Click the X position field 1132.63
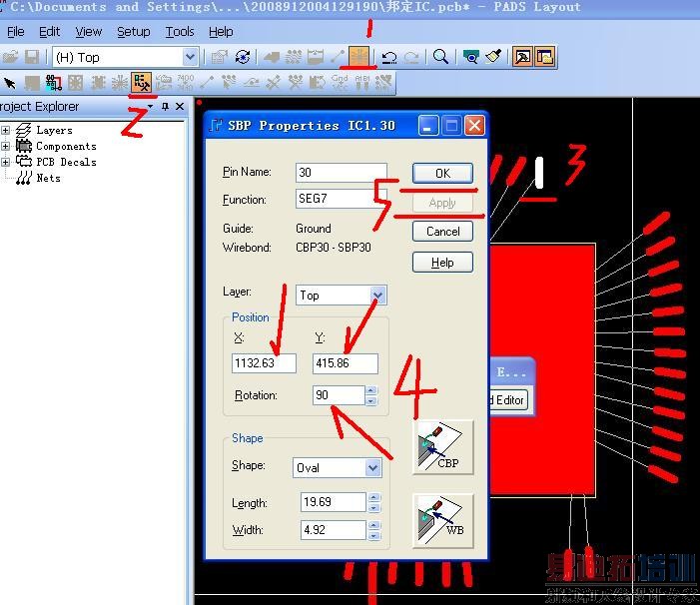 tap(264, 363)
